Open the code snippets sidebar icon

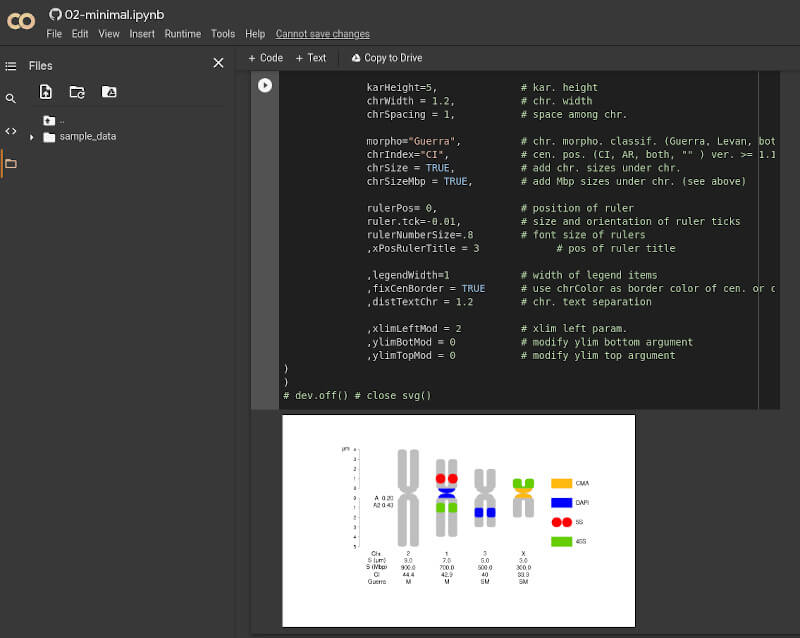pos(11,131)
